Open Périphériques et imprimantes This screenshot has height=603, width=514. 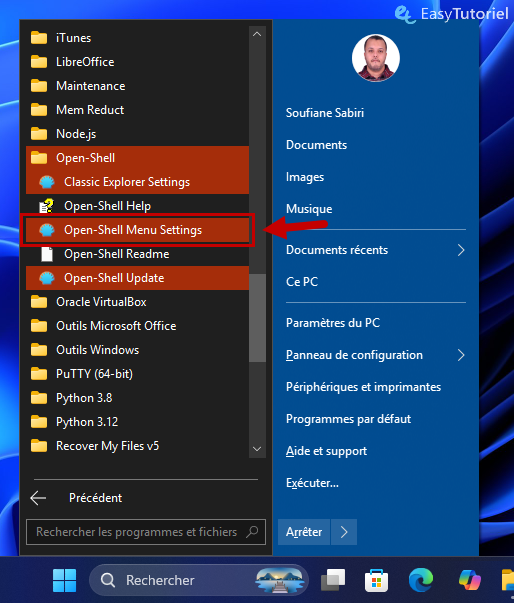point(363,387)
